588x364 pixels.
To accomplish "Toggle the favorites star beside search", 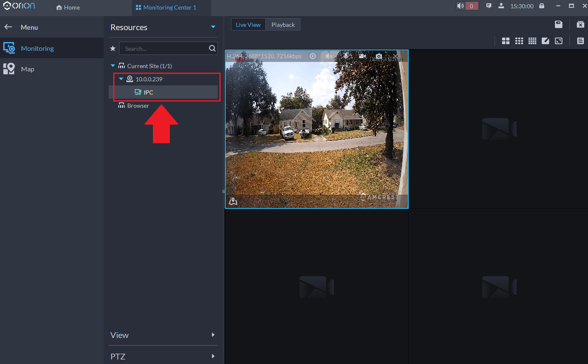I will (113, 49).
